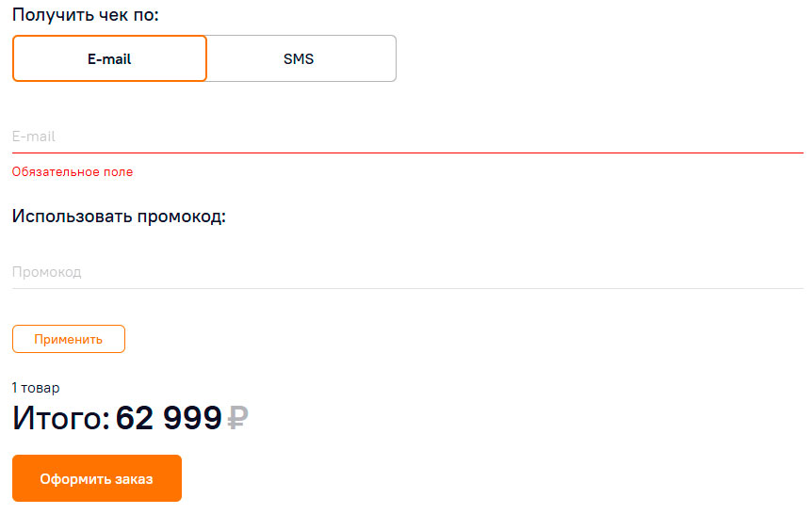Click the 1 товар item count label

click(36, 388)
